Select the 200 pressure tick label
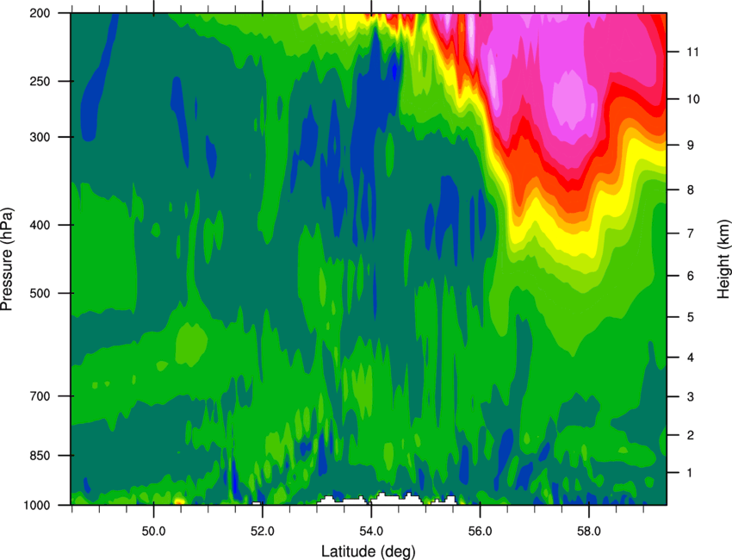 tap(40, 13)
